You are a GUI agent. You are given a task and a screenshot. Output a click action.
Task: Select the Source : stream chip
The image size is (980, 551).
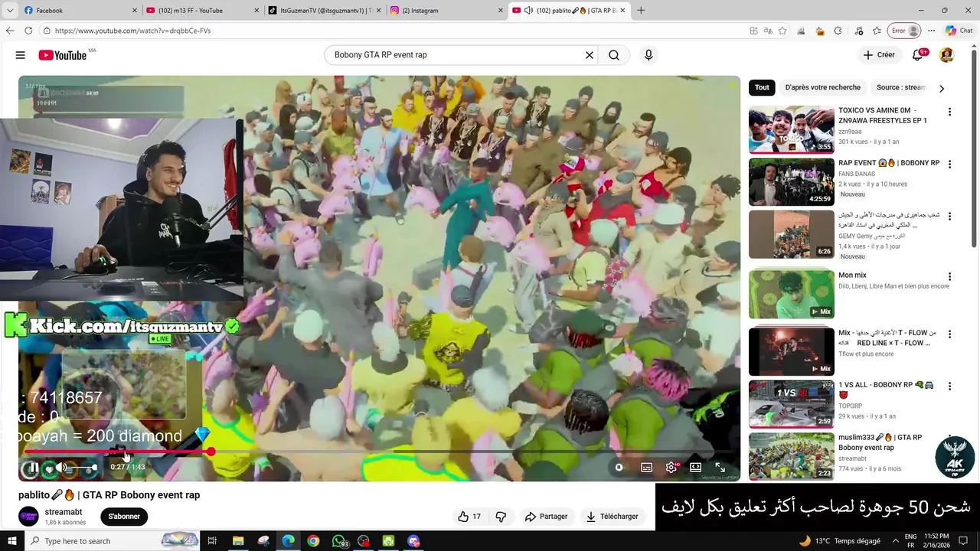pyautogui.click(x=900, y=87)
